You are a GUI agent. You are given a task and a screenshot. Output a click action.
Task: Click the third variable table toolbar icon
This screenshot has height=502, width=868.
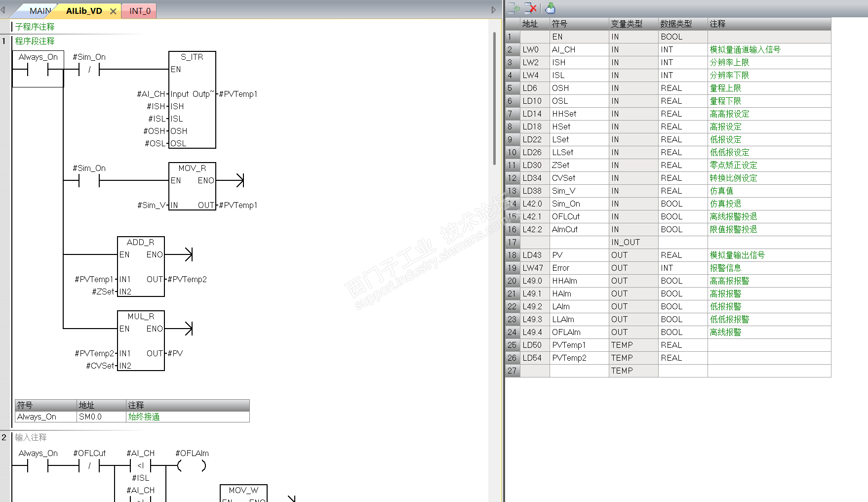point(550,8)
